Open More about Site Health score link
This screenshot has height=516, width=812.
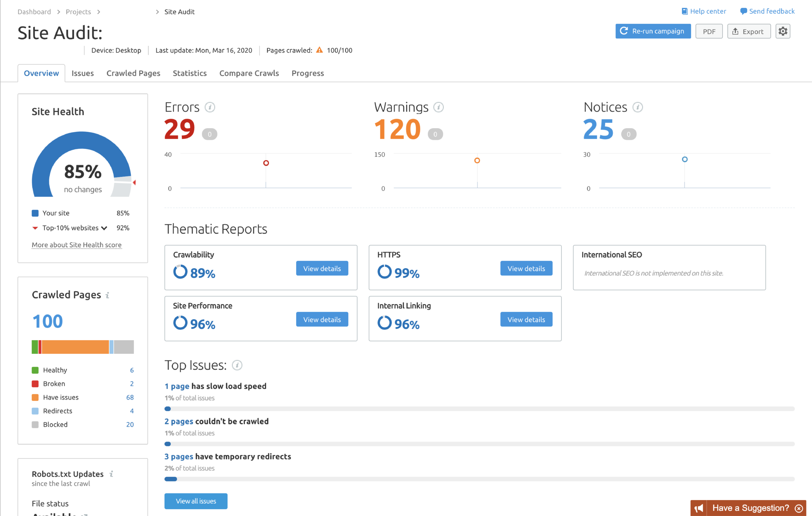click(77, 245)
